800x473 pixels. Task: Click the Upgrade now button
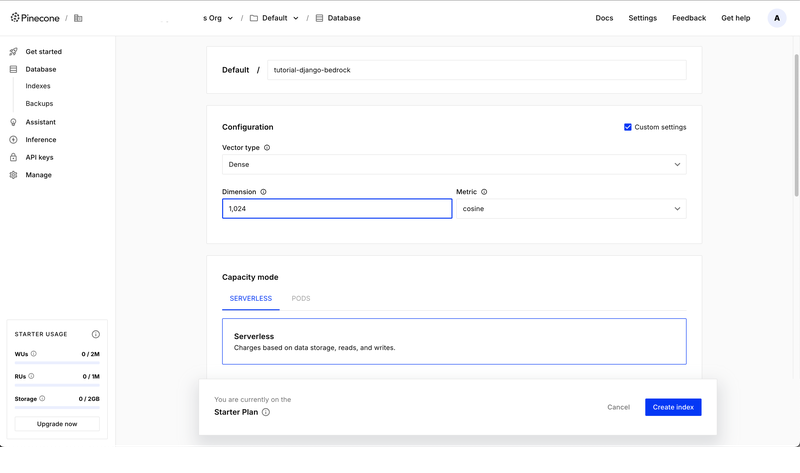(x=57, y=424)
